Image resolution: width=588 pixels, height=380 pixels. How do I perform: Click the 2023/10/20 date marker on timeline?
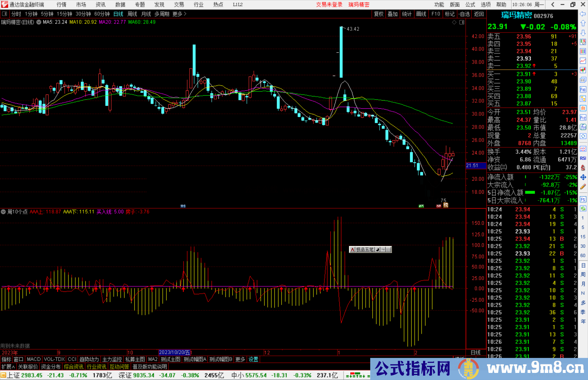coord(174,352)
